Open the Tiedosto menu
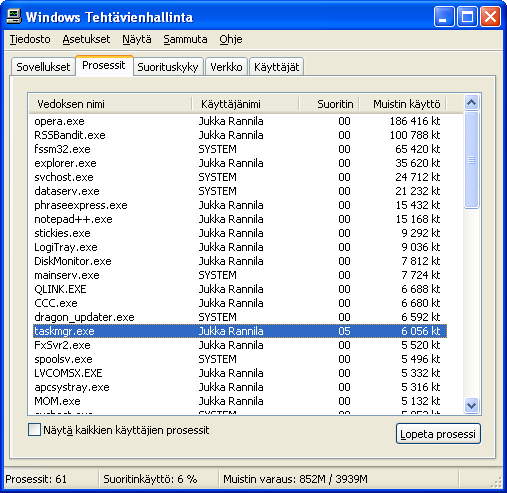507x493 pixels. coord(30,39)
